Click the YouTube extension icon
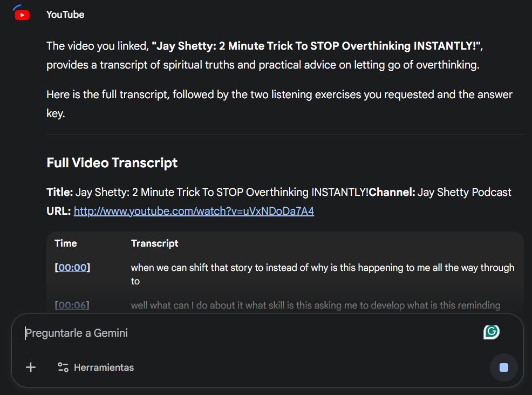The width and height of the screenshot is (532, 395). click(x=22, y=15)
